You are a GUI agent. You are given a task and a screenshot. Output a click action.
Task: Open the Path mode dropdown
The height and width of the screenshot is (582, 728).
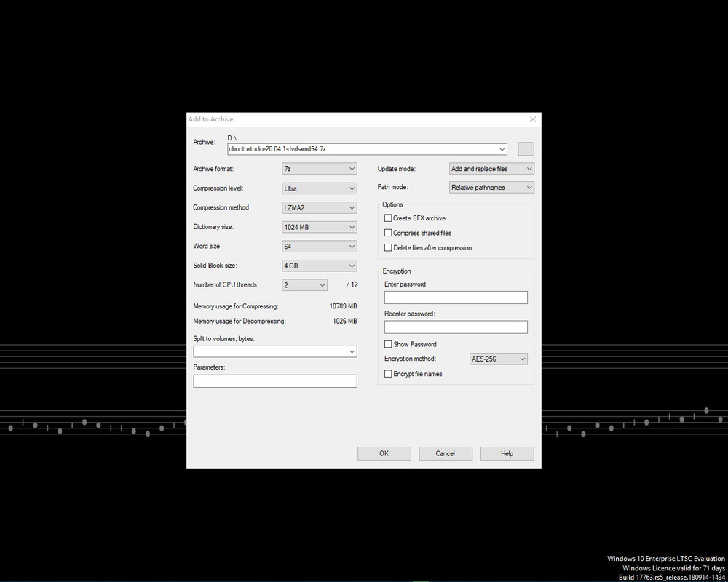pyautogui.click(x=491, y=188)
